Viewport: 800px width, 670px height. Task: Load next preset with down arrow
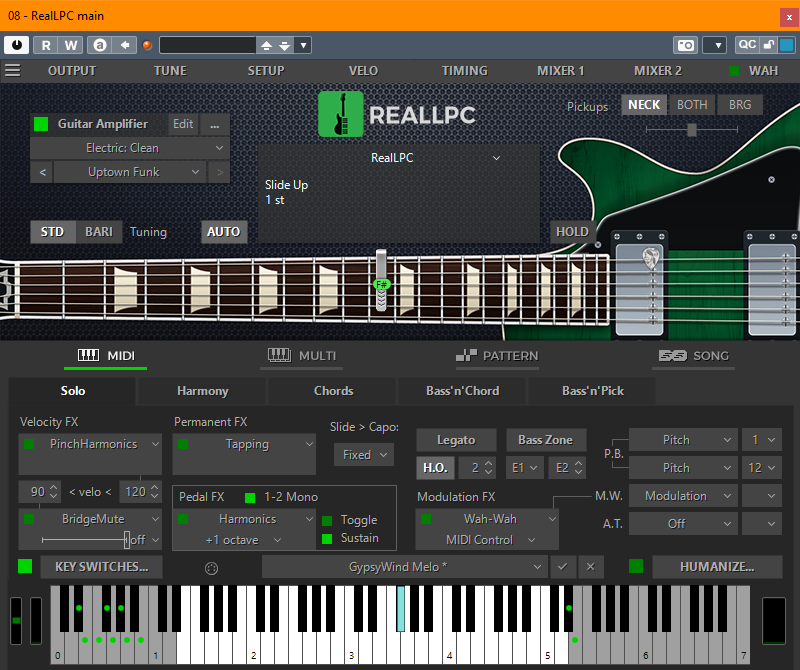(285, 45)
